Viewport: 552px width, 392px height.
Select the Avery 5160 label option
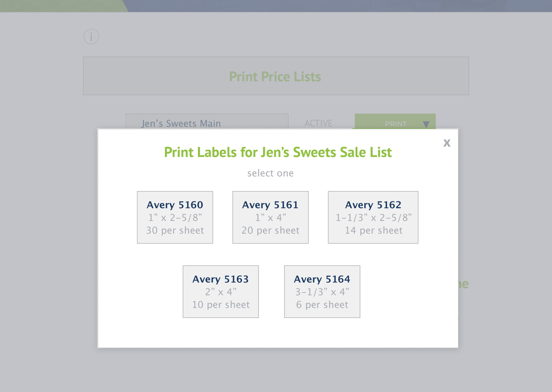[x=175, y=217]
